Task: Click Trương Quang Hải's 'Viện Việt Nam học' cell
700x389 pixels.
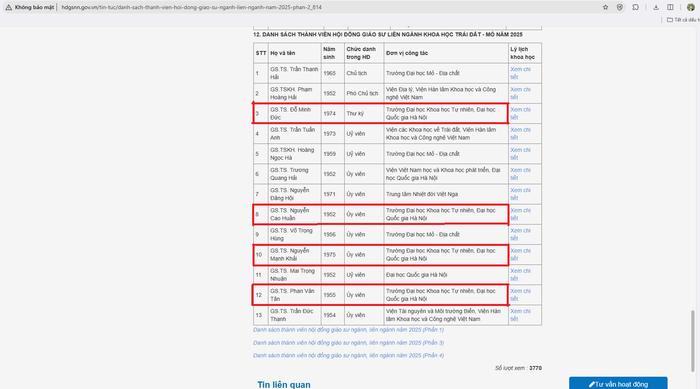Action: 446,174
